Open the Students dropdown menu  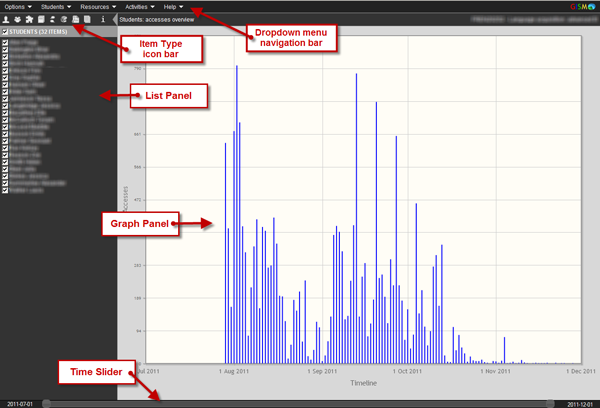pyautogui.click(x=56, y=7)
